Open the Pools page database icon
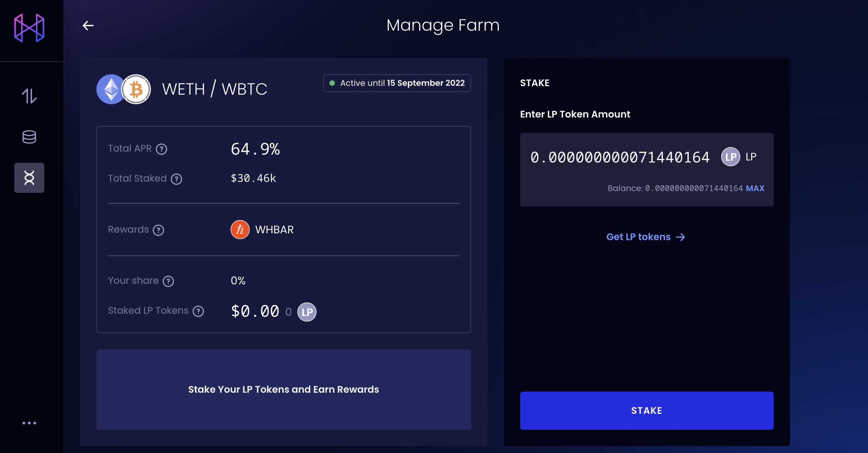The width and height of the screenshot is (868, 453). click(29, 137)
